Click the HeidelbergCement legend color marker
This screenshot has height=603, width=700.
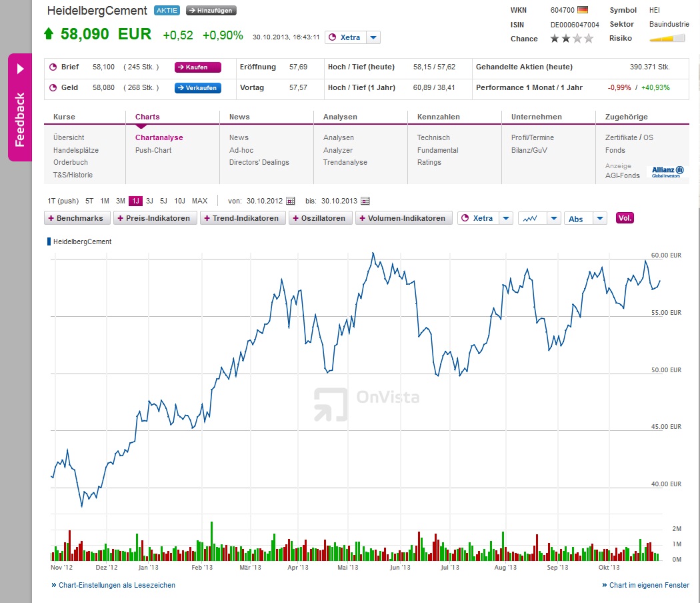point(49,241)
